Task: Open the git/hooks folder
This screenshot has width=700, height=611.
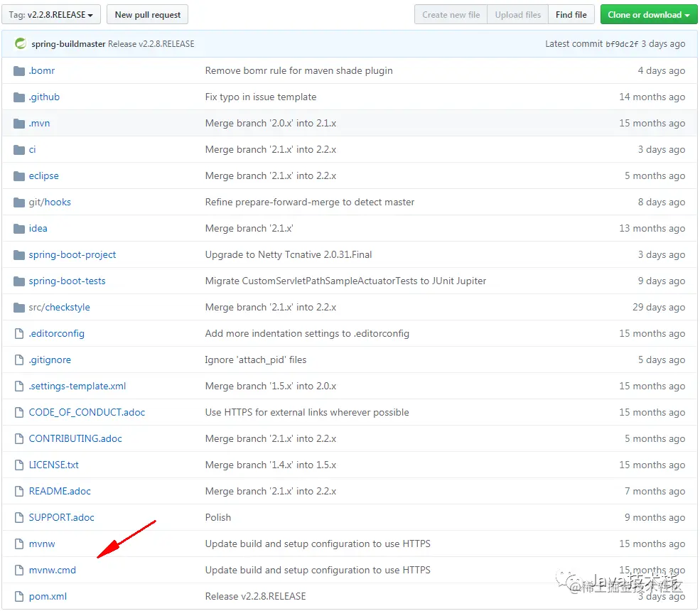Action: coord(50,202)
